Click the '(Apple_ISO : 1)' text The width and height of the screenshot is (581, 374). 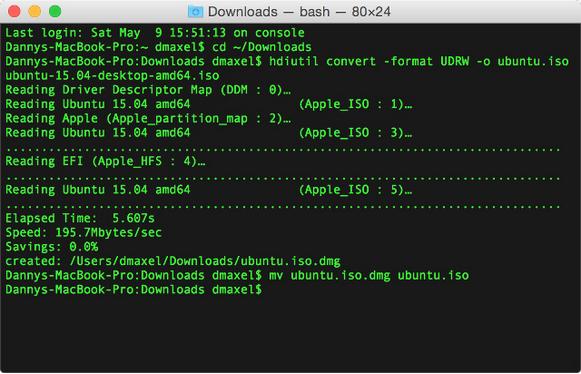tap(355, 104)
